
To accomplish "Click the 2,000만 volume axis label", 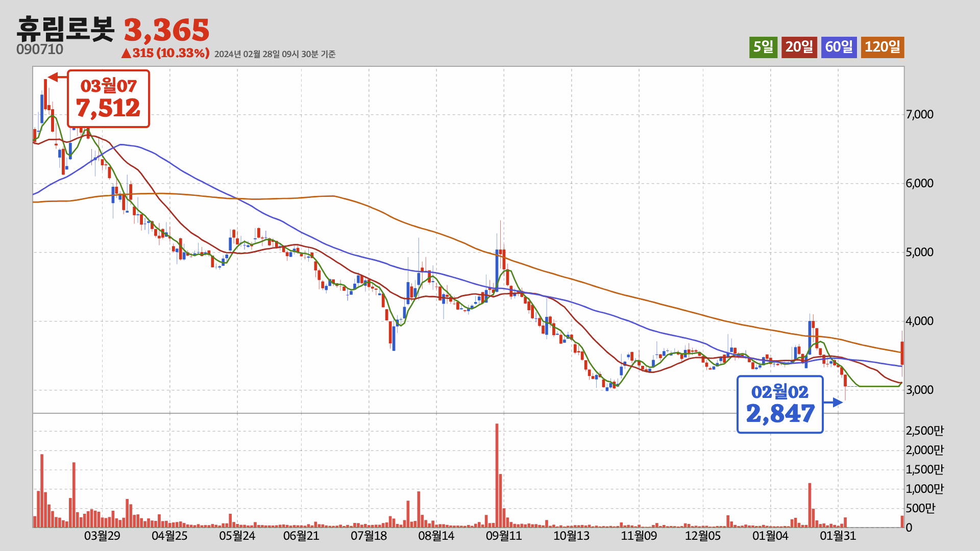I will tap(925, 450).
